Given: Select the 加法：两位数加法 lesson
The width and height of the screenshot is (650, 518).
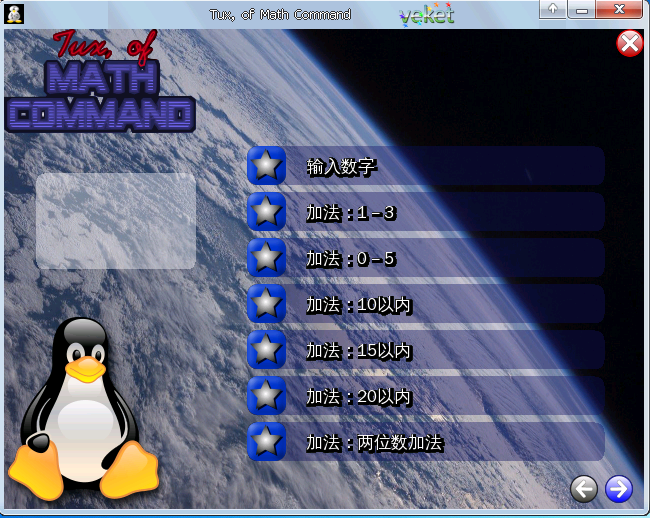Looking at the screenshot, I should [426, 441].
